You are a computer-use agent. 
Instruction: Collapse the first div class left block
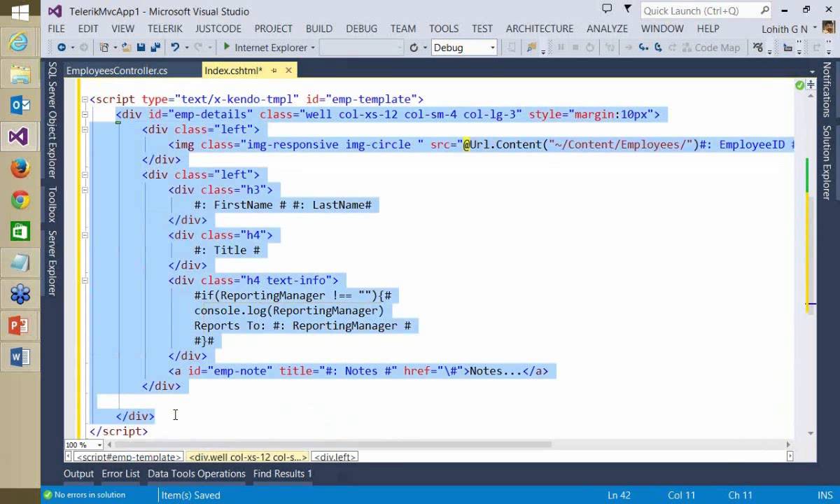85,129
